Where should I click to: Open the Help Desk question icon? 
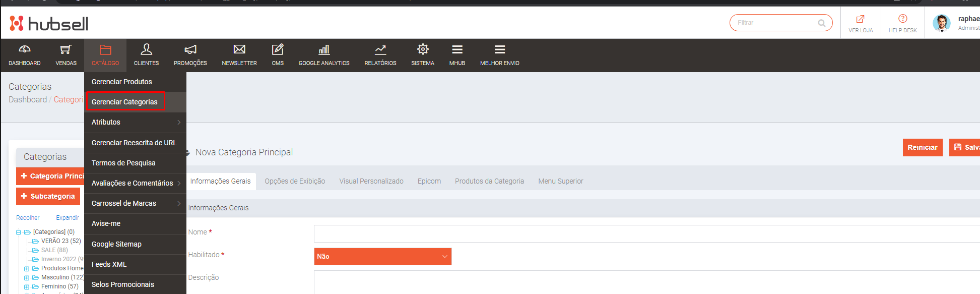pyautogui.click(x=902, y=19)
